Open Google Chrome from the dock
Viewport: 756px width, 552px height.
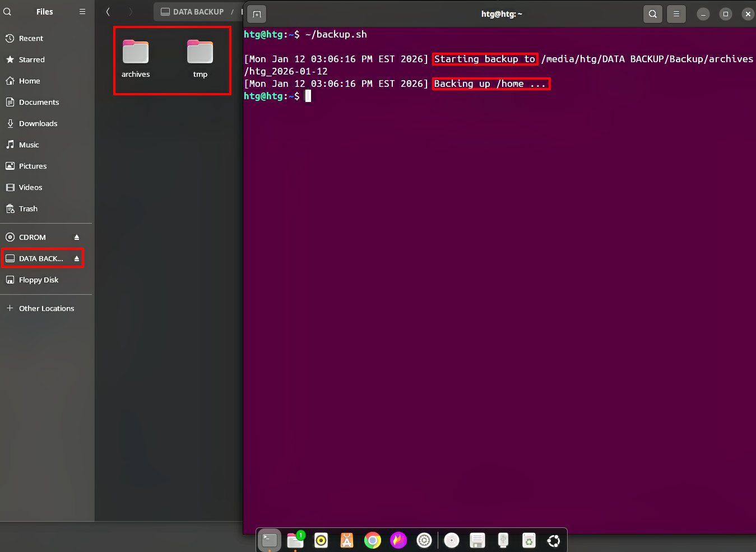[x=372, y=540]
